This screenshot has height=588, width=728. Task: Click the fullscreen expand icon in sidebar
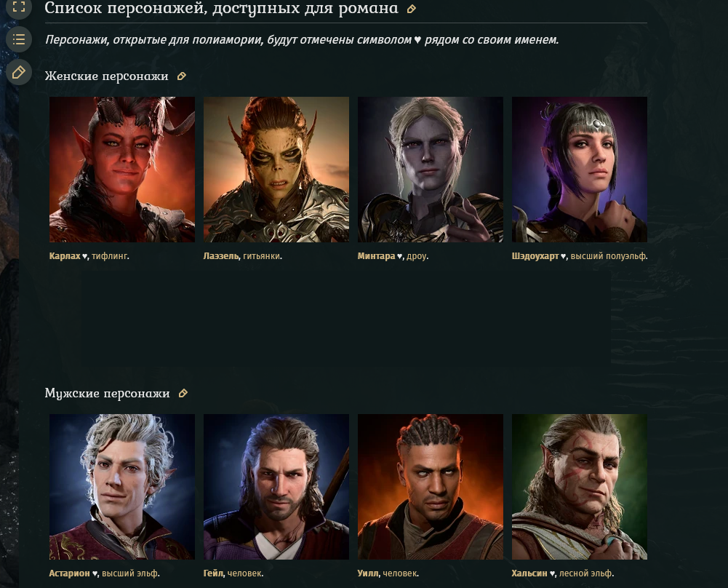tap(19, 7)
